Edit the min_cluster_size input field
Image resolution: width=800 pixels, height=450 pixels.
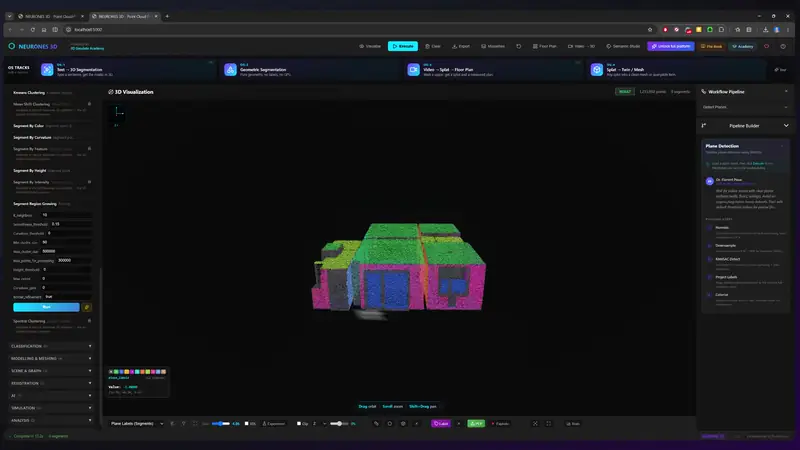pos(66,242)
